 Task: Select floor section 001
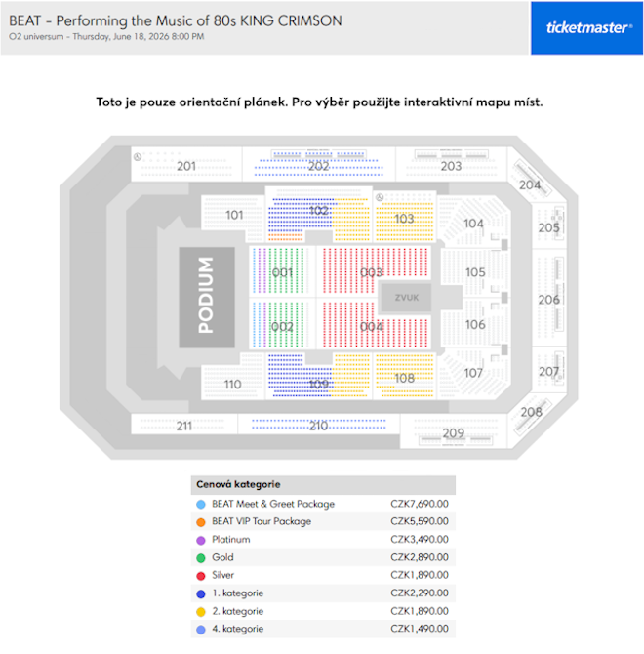tap(282, 272)
